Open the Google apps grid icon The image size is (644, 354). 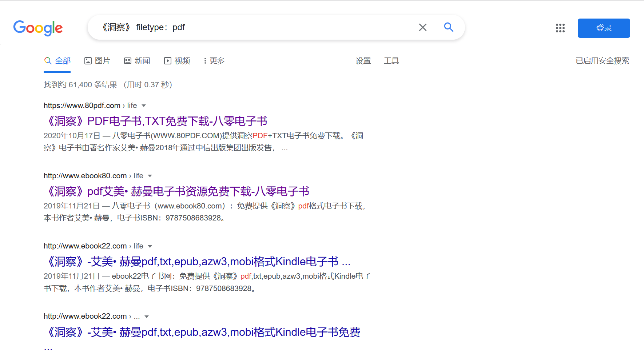[560, 28]
